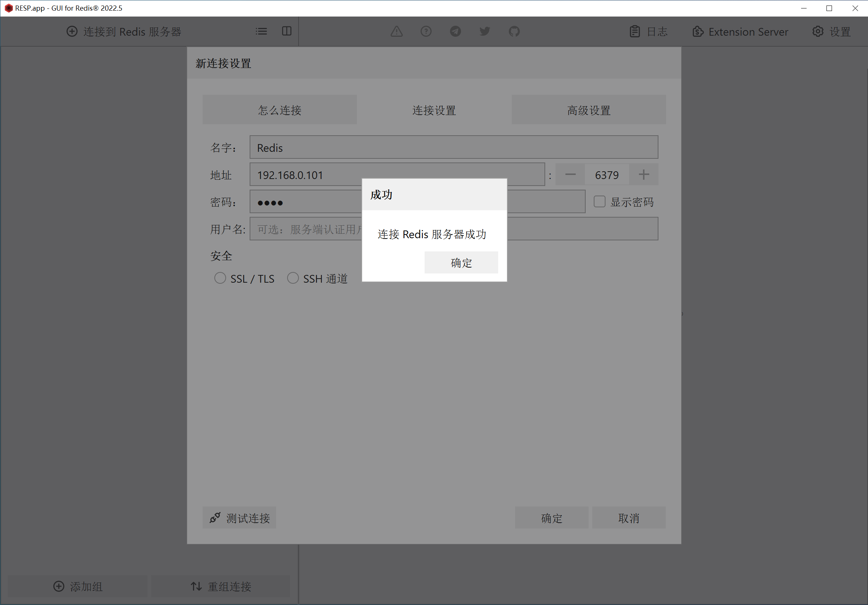The width and height of the screenshot is (868, 605).
Task: Open the 日志 log viewer
Action: 649,32
